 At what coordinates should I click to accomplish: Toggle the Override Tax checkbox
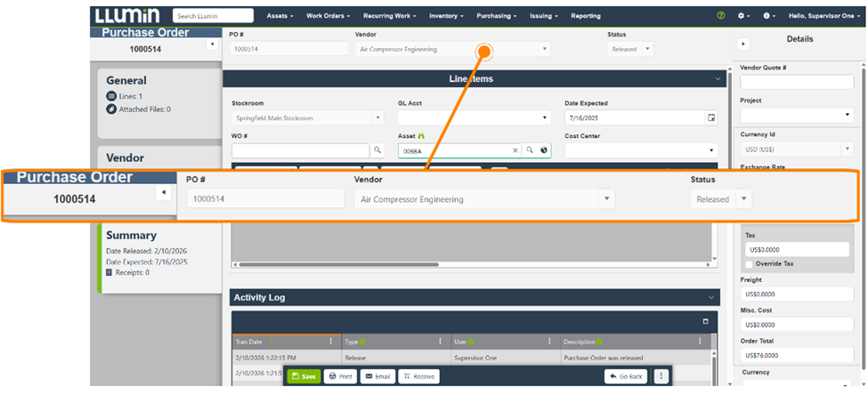pos(748,264)
